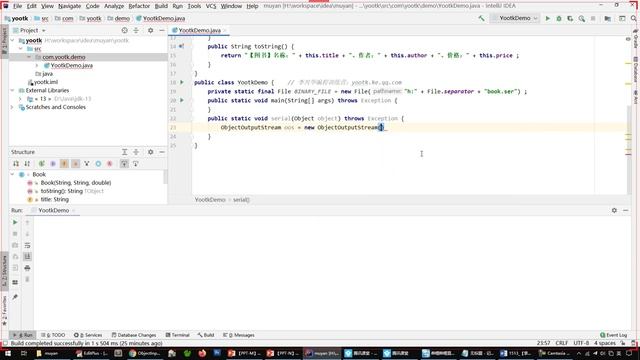Toggle Sort by Visibility in Structure toolbar
640x360 pixels.
coord(16,164)
